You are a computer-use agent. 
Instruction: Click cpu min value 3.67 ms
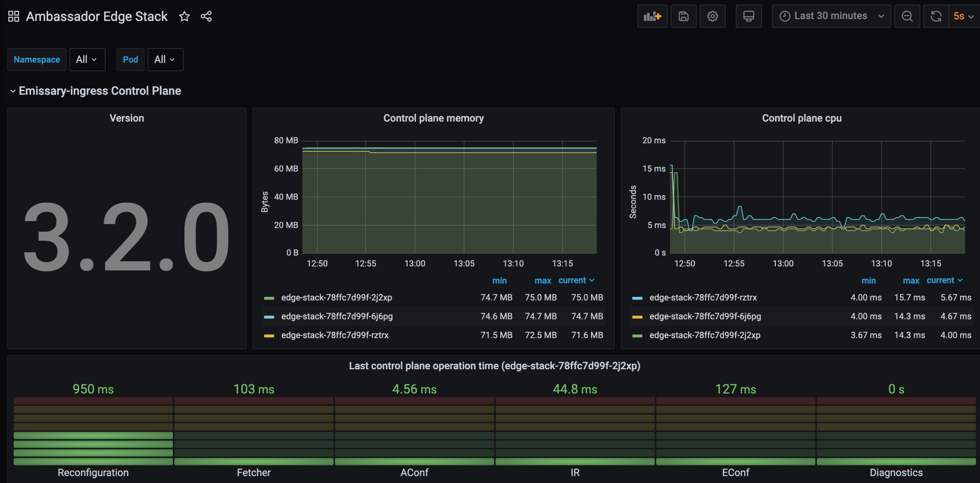click(866, 335)
